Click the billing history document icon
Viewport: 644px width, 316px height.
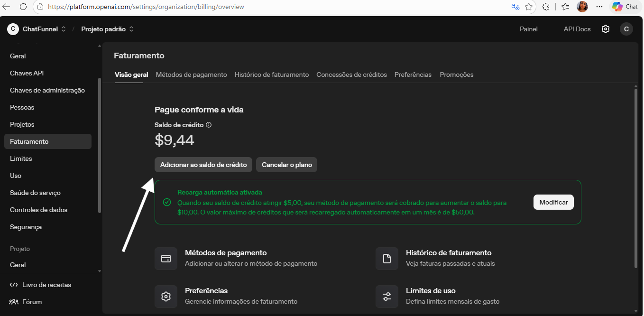pos(387,259)
